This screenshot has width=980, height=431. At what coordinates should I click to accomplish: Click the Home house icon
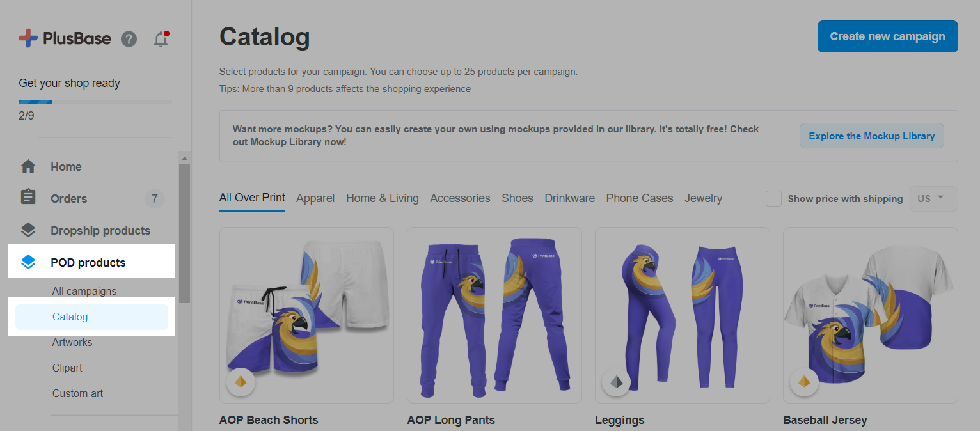point(28,167)
